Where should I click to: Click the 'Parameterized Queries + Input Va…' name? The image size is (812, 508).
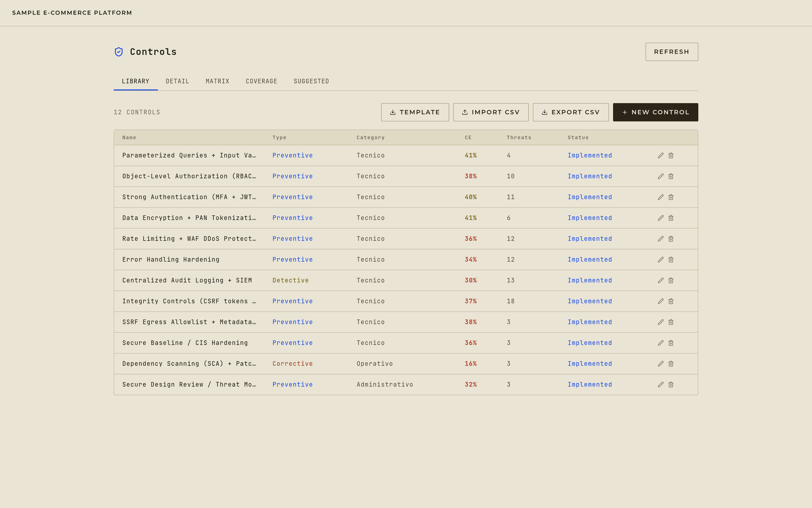tap(189, 155)
